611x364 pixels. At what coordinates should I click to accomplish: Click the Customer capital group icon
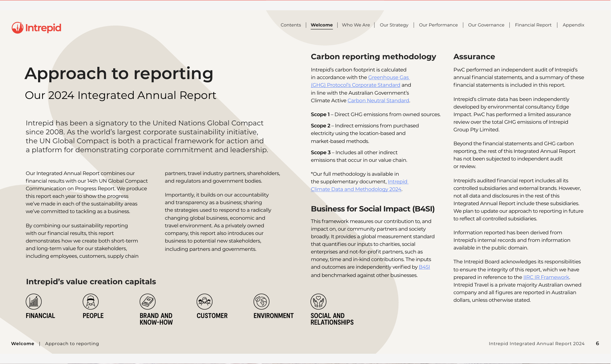click(x=205, y=301)
